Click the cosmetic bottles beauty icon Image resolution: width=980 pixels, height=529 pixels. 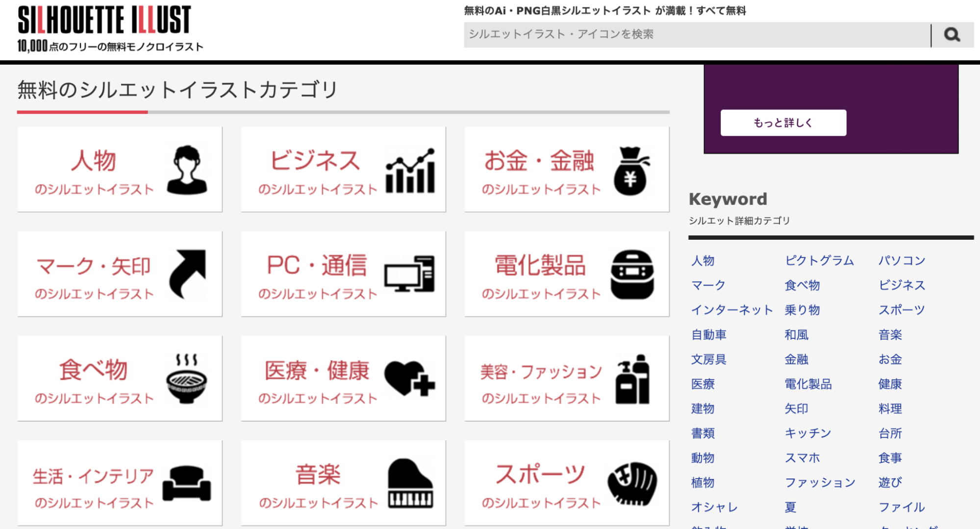coord(632,379)
